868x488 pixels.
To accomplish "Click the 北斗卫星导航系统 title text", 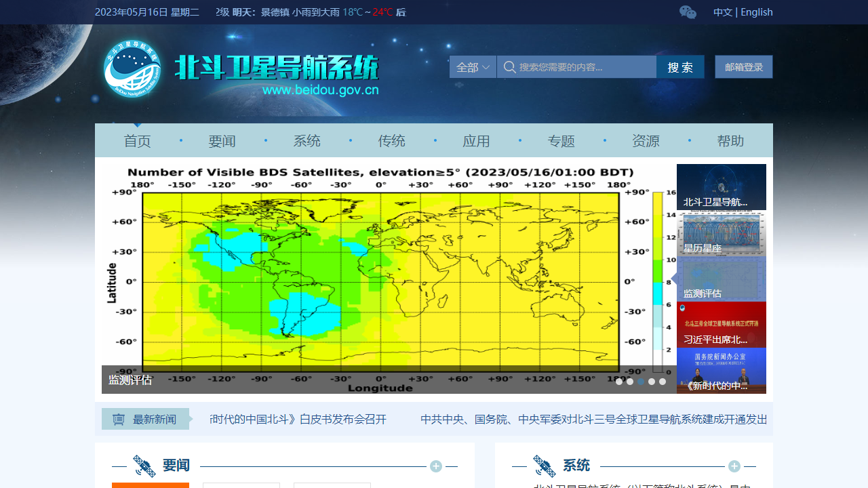I will pos(277,68).
